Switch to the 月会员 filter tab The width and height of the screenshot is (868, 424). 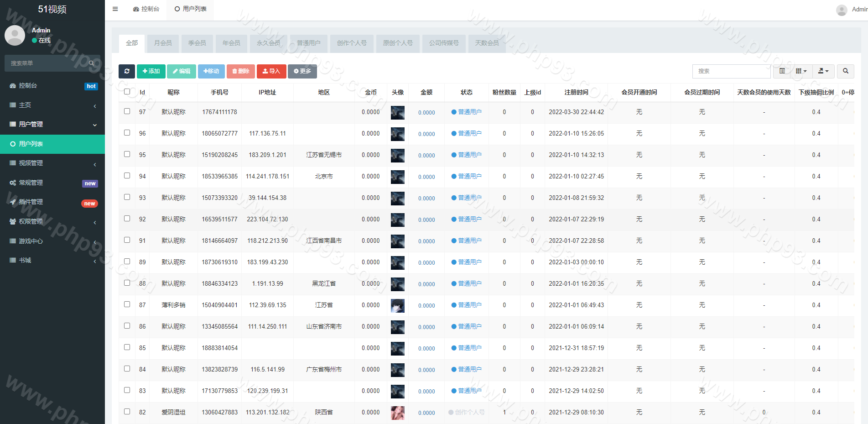[x=163, y=43]
